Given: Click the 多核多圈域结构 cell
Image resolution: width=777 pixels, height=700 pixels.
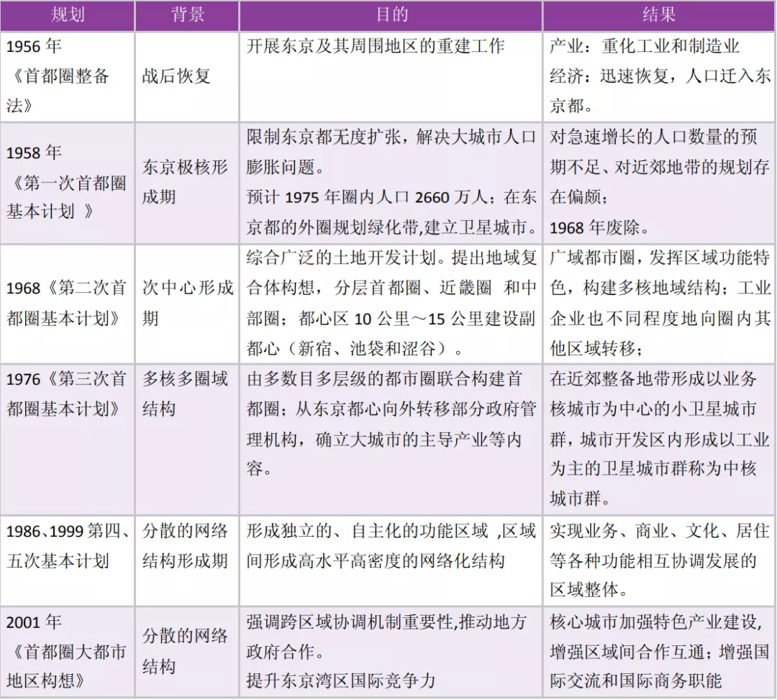Looking at the screenshot, I should point(187,440).
